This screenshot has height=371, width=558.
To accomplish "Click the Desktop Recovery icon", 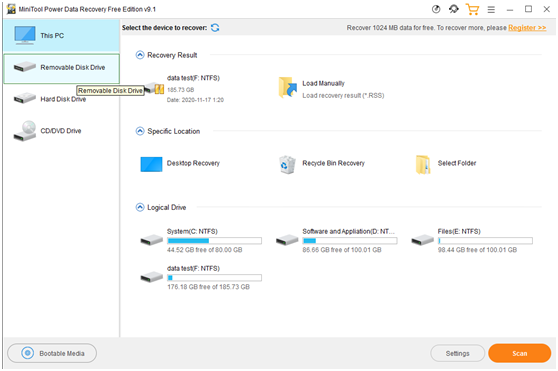I will pyautogui.click(x=151, y=164).
